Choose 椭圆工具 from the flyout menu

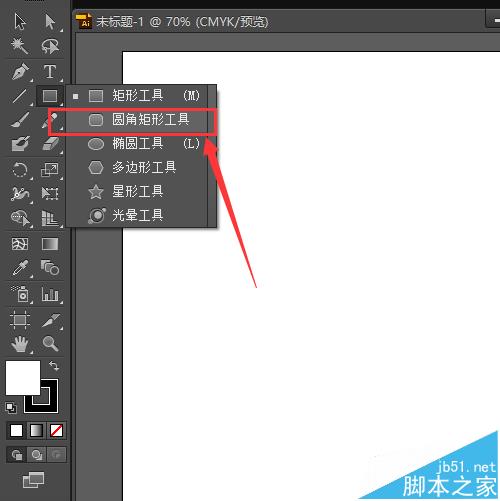tap(136, 144)
